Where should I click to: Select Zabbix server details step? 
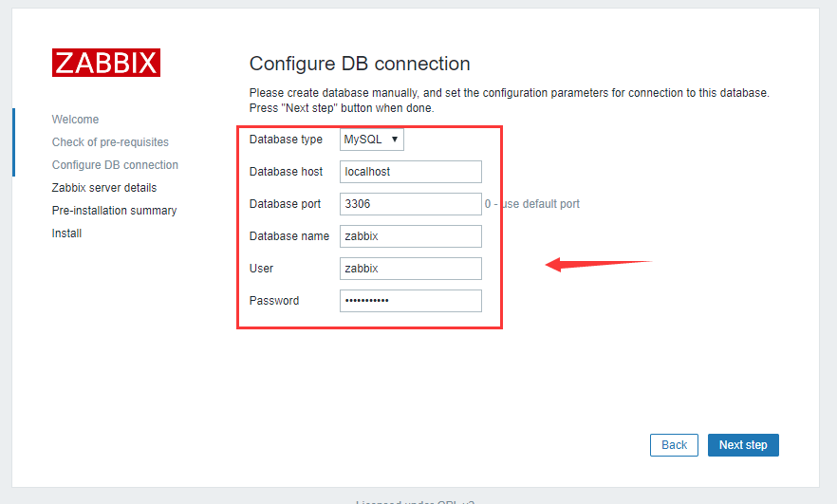[104, 187]
